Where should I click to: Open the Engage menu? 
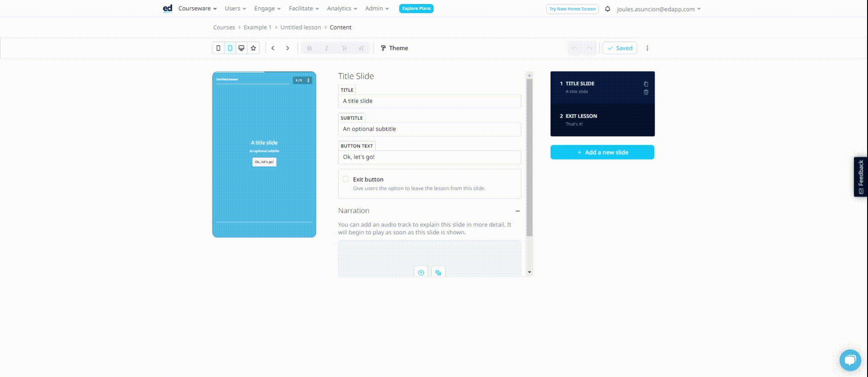click(267, 9)
